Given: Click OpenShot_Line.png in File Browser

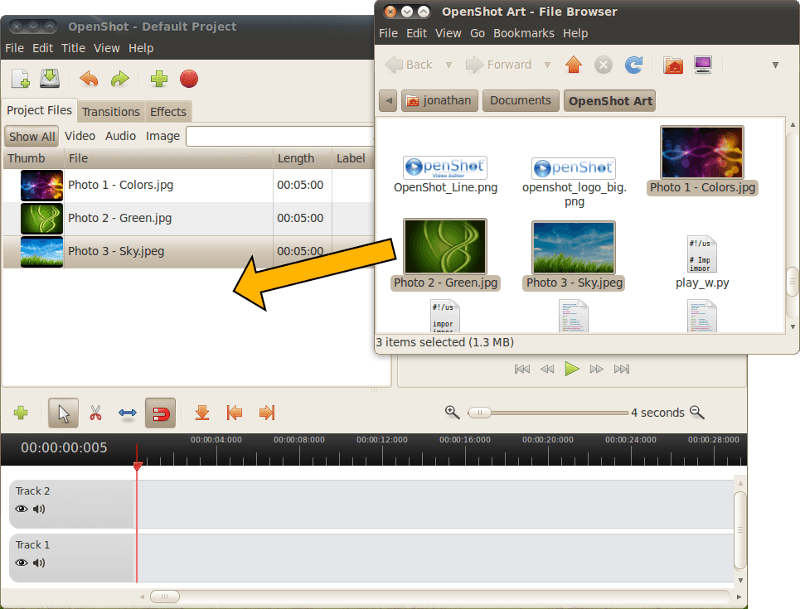Looking at the screenshot, I should (x=445, y=175).
